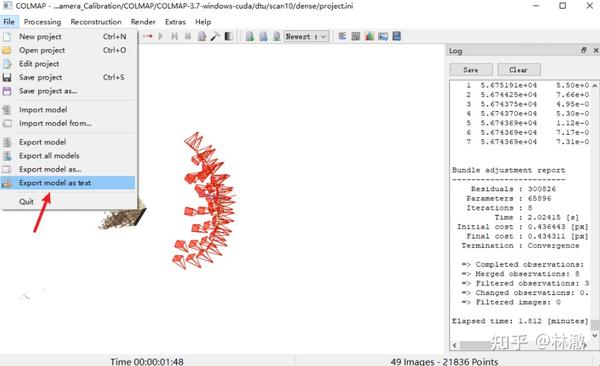Screen dimensions: 600x366
Task: Float the Log panel with undock icon
Action: pos(584,50)
